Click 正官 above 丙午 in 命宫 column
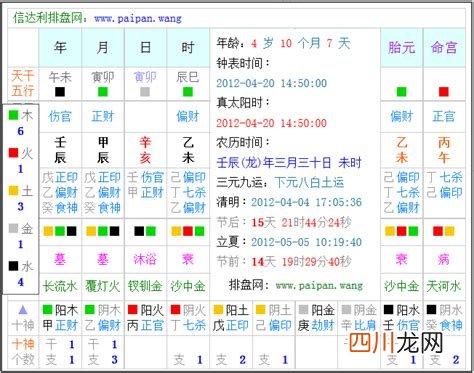The image size is (474, 373). [x=444, y=116]
